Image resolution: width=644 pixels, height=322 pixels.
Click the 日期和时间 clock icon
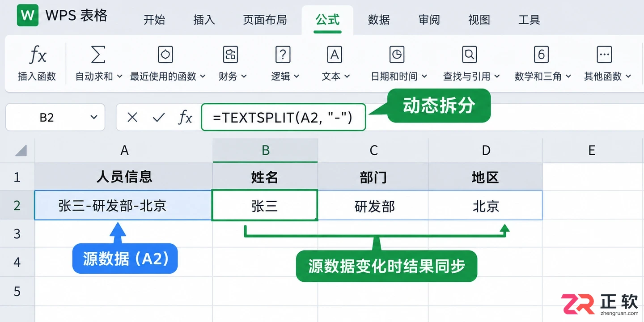click(397, 55)
